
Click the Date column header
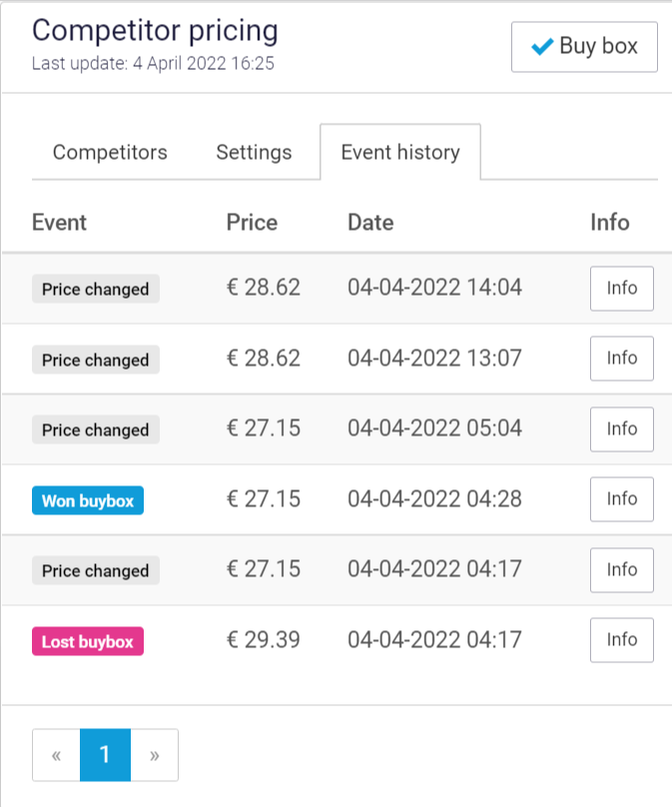tap(370, 222)
